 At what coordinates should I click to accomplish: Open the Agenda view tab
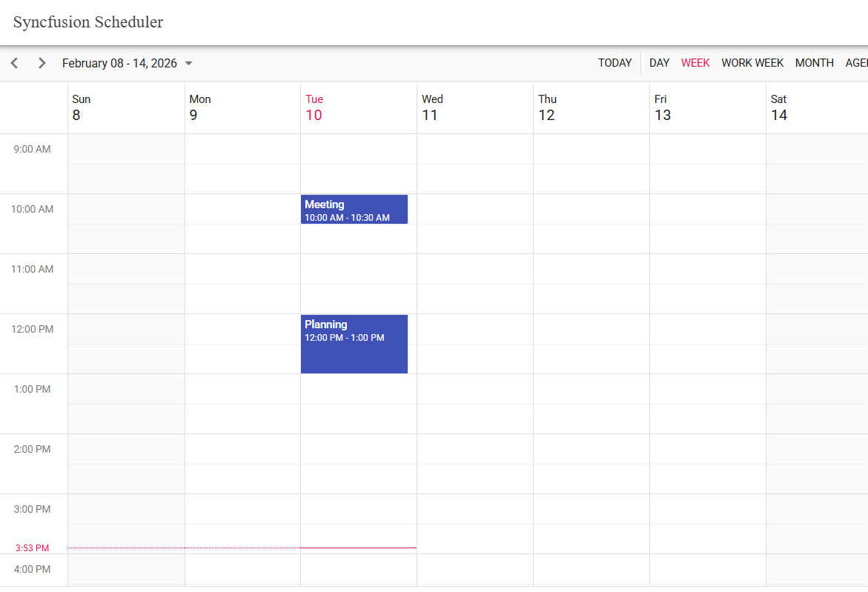click(x=856, y=63)
